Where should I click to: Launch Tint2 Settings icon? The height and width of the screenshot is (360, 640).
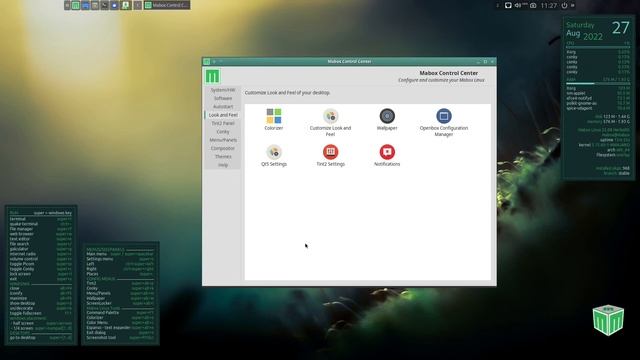point(330,152)
